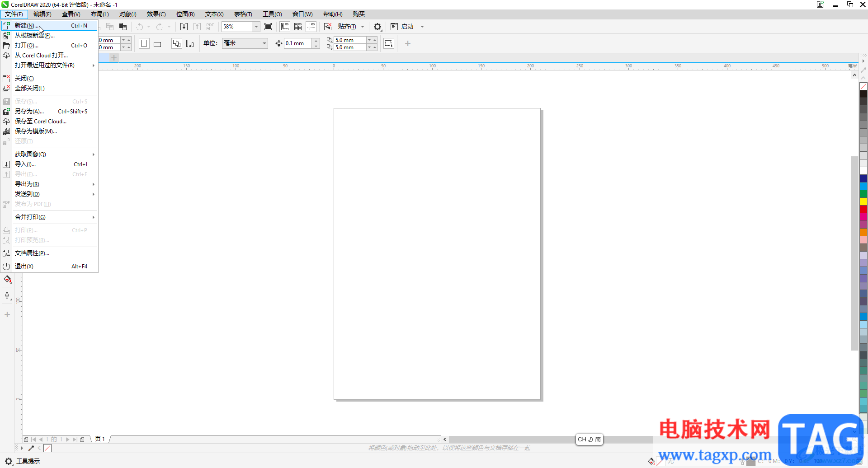Click 文档属性 in the File menu
Image resolution: width=868 pixels, height=468 pixels.
[x=49, y=253]
